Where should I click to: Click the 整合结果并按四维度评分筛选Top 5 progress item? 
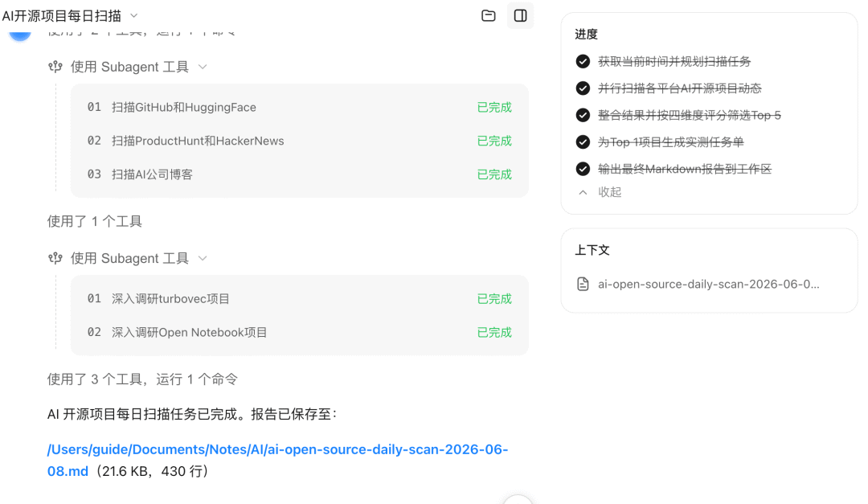pyautogui.click(x=690, y=115)
